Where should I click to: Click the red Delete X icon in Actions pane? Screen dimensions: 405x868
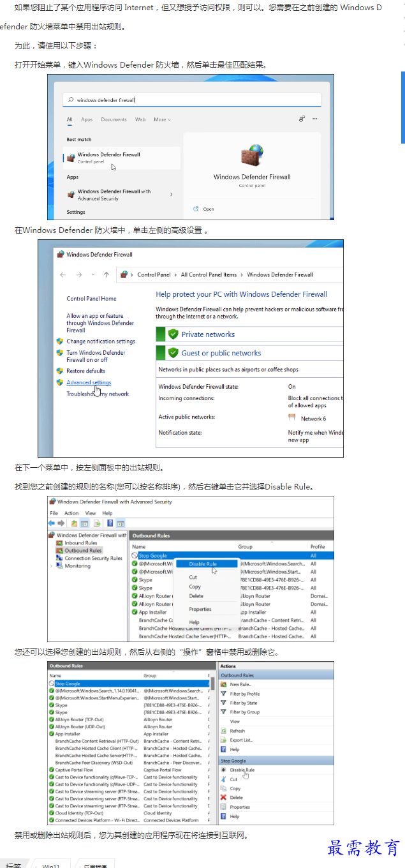[x=223, y=797]
